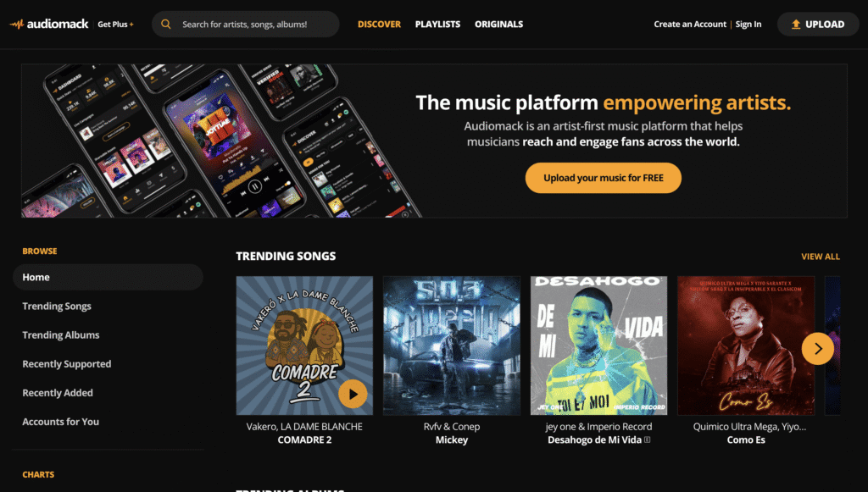
Task: Open the Mickey song cover thumbnail
Action: point(452,346)
